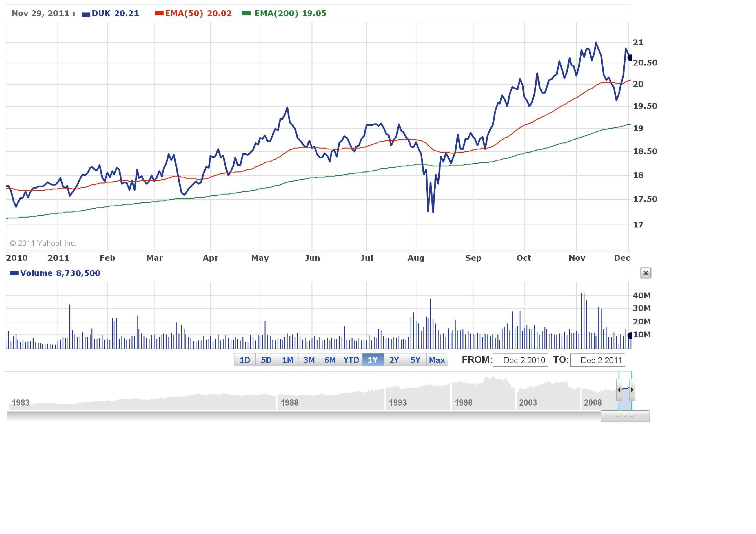
Task: Select the 1D time range tab
Action: point(245,360)
